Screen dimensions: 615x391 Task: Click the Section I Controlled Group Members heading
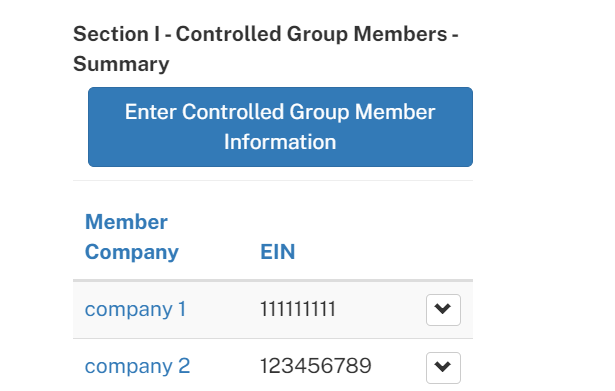coord(266,49)
